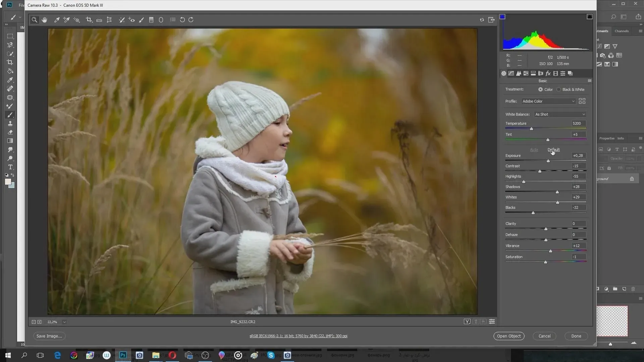Open the Tone Curve panel tab
Screen dimensions: 644x362
pos(511,73)
